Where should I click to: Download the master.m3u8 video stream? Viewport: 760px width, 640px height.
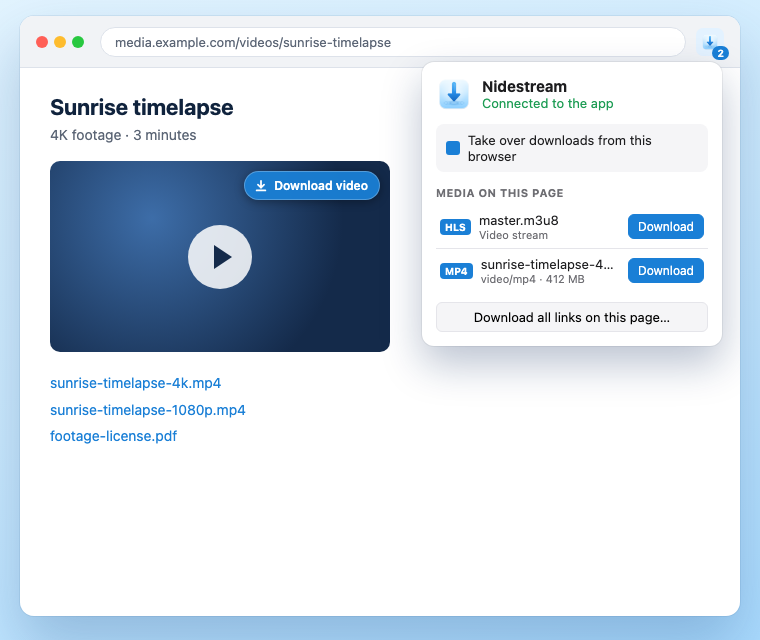[x=665, y=226]
